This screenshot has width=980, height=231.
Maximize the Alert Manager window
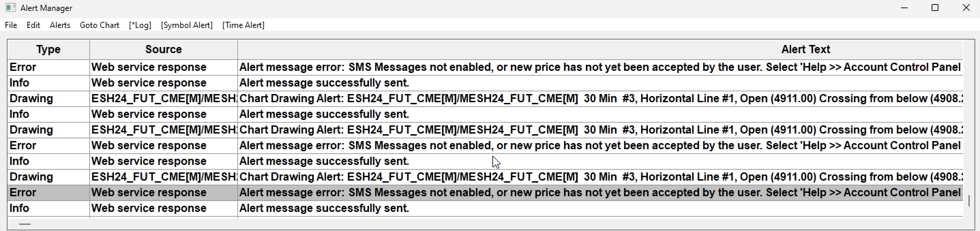935,7
